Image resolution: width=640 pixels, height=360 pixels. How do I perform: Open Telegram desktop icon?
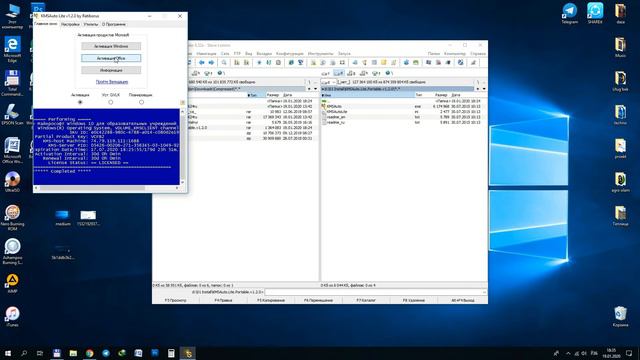[569, 13]
